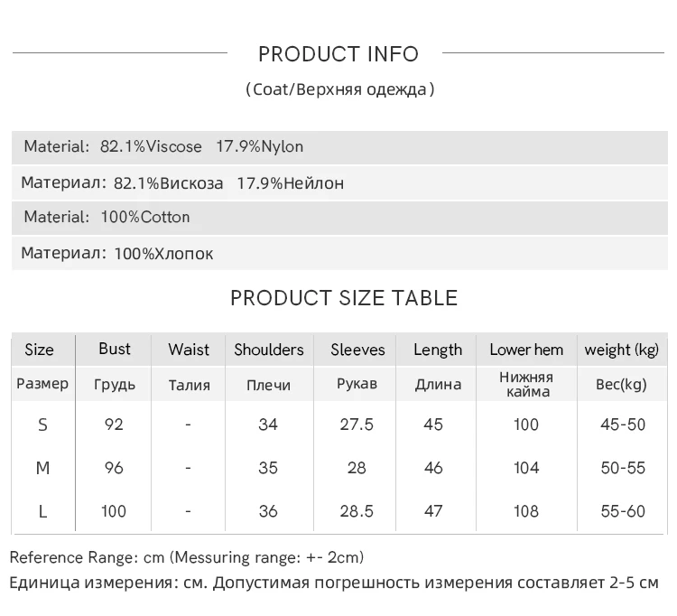Select size M row label
Viewport: 677px width, 616px height.
(x=42, y=468)
